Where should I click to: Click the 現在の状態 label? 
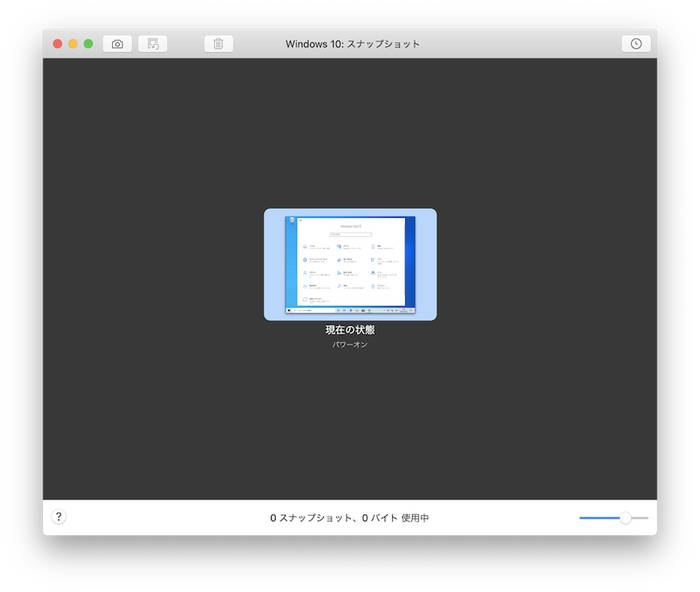click(x=350, y=330)
